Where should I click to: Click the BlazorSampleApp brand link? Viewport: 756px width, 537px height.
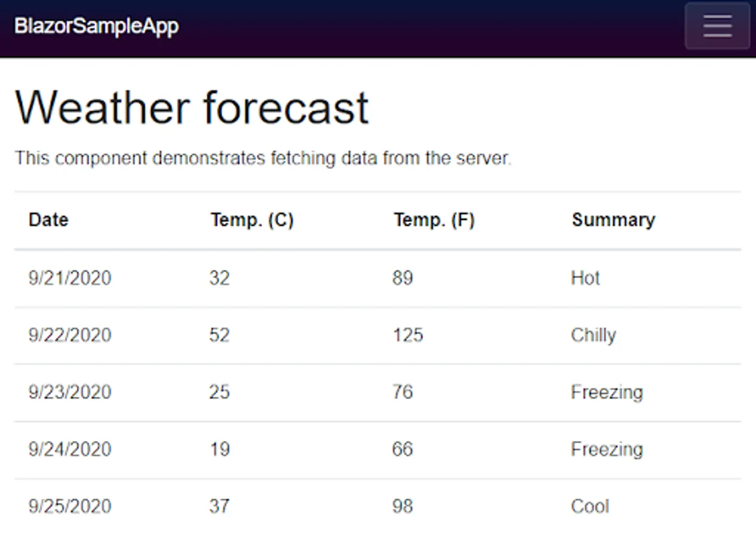tap(96, 26)
